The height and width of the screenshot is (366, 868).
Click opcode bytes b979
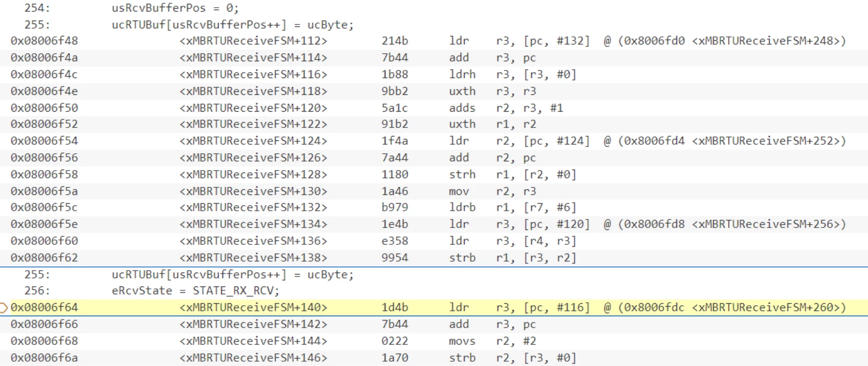point(395,208)
